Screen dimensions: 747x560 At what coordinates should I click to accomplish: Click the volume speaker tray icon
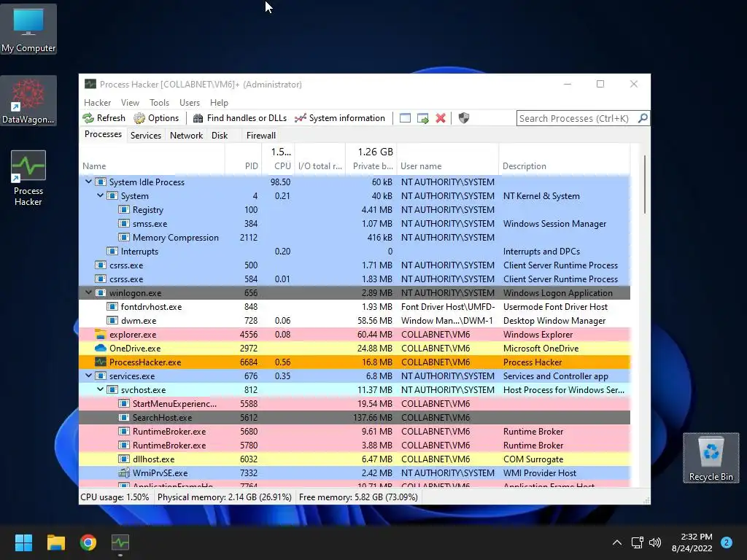tap(655, 542)
